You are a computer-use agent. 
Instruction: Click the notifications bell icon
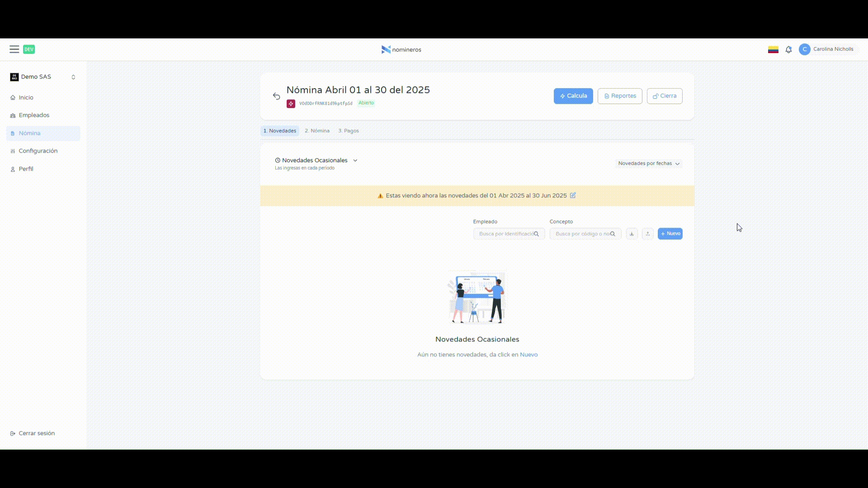(788, 50)
